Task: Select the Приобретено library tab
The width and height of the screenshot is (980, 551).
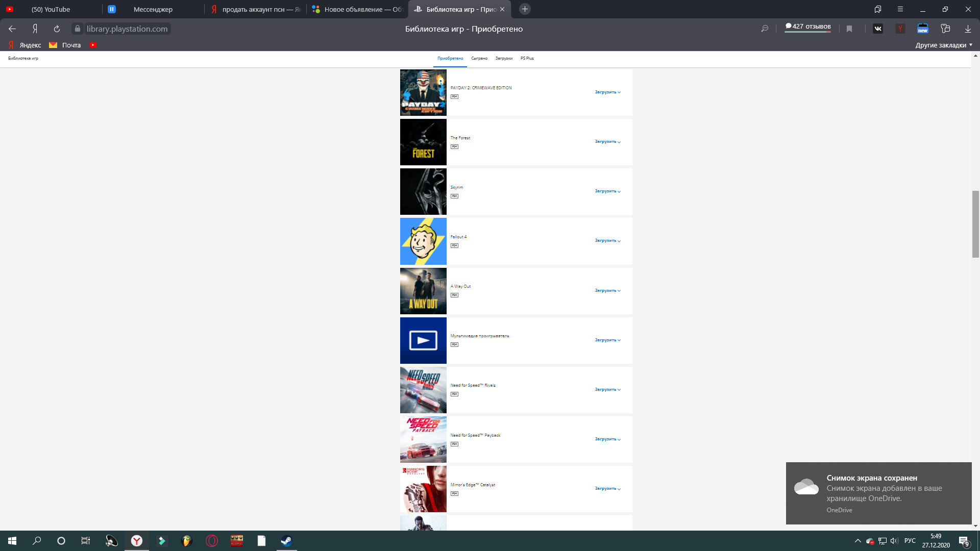Action: [x=450, y=59]
